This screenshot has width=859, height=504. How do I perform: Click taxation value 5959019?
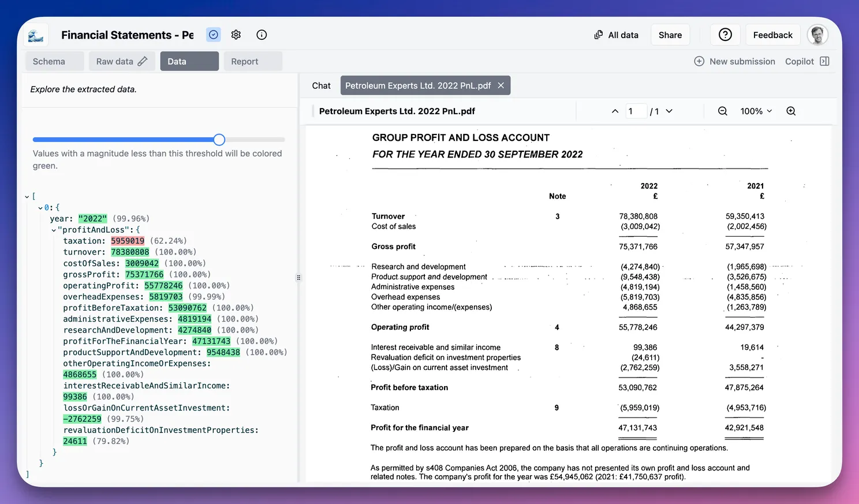(128, 241)
